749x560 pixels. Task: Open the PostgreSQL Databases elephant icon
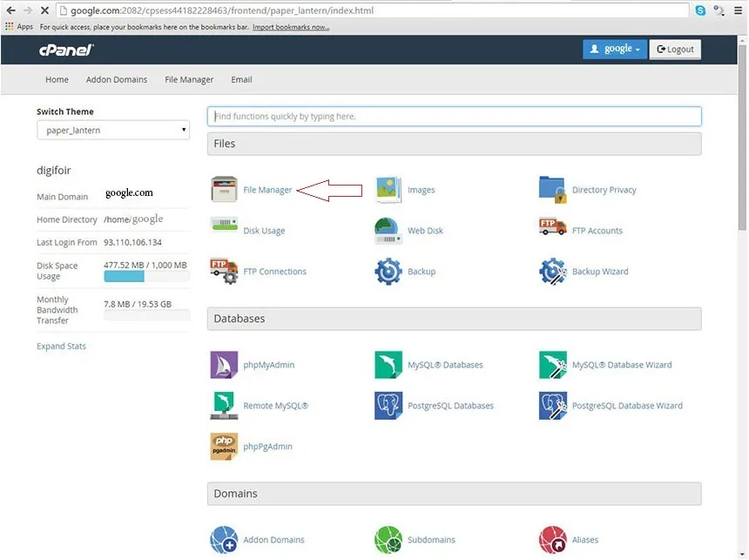pyautogui.click(x=388, y=405)
